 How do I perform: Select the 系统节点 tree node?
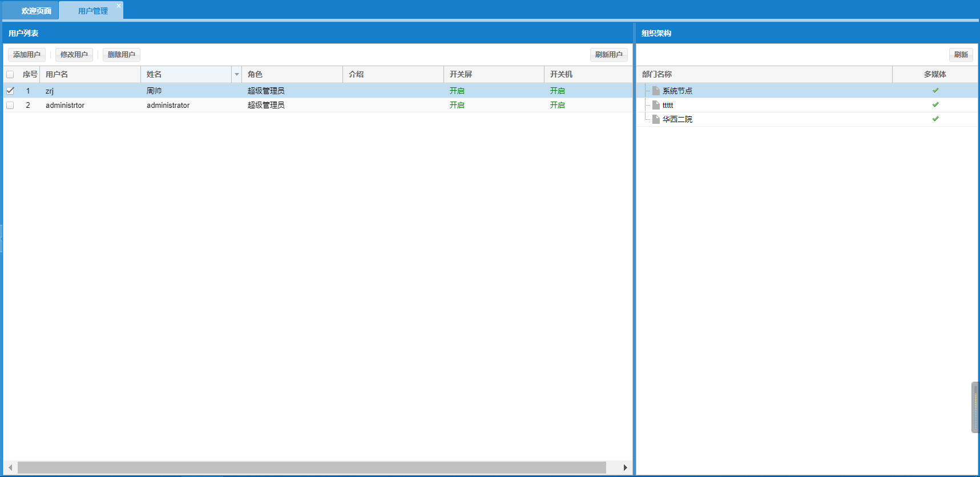click(x=677, y=91)
